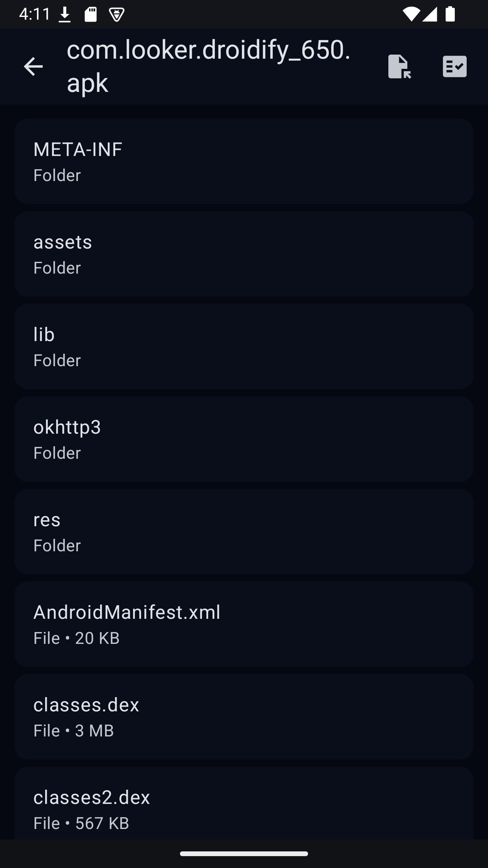
Task: Tap the Wi-Fi signal status icon
Action: pos(411,15)
